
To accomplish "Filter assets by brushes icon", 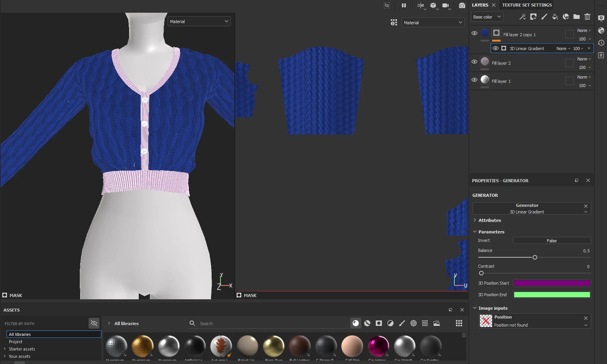I will coord(402,323).
